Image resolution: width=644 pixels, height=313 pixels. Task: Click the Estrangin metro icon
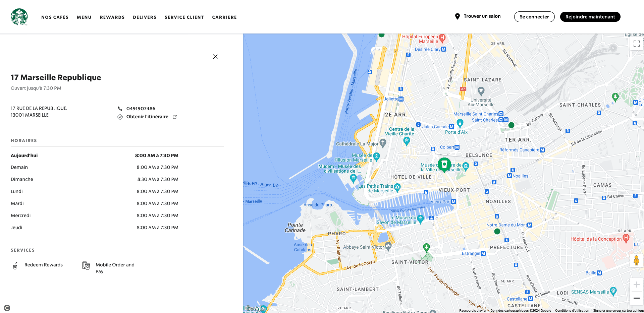pyautogui.click(x=483, y=254)
